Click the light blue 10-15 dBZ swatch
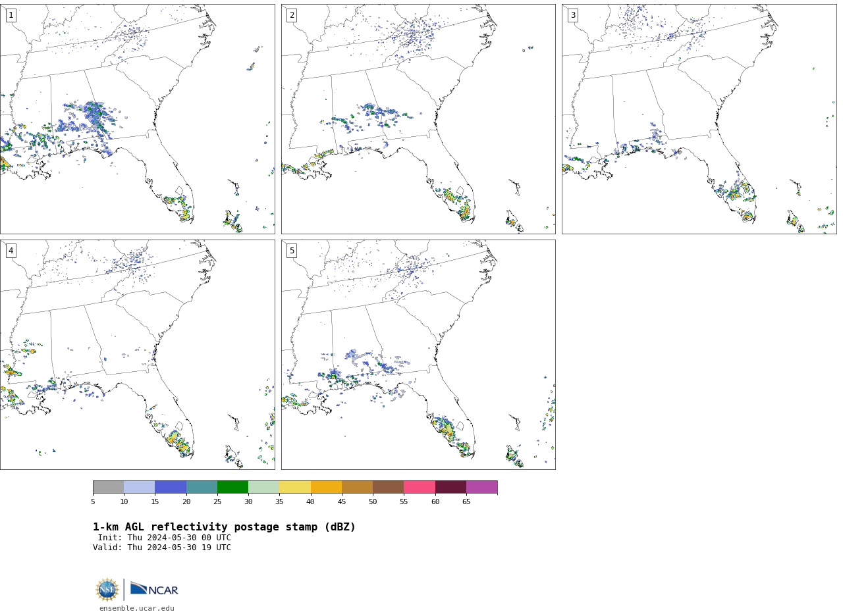 (139, 487)
